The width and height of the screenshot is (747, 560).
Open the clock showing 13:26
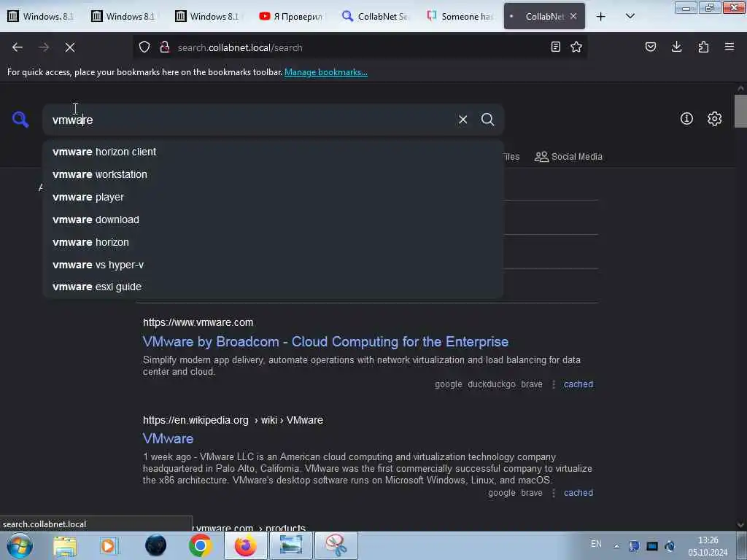tap(708, 546)
